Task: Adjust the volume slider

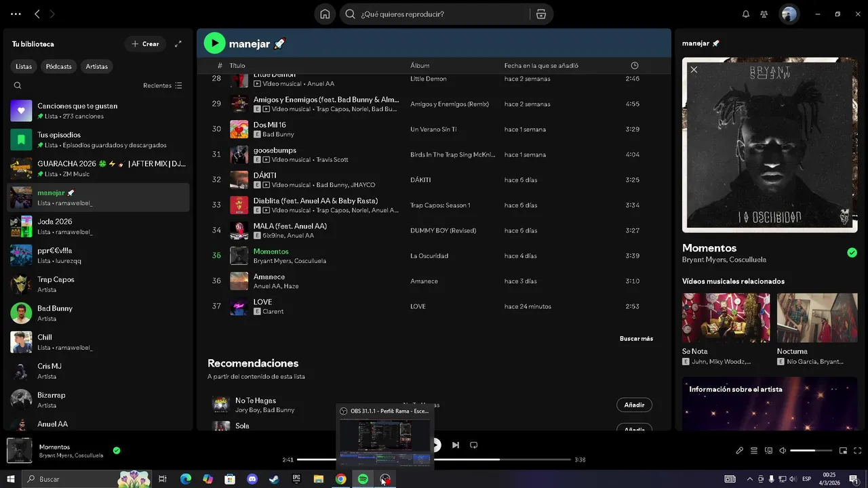Action: (811, 451)
